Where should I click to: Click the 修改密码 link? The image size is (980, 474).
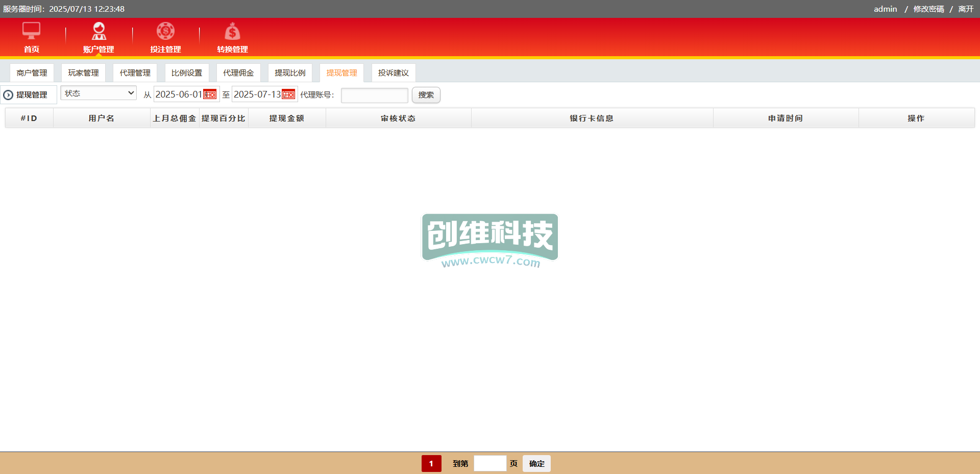(x=928, y=9)
